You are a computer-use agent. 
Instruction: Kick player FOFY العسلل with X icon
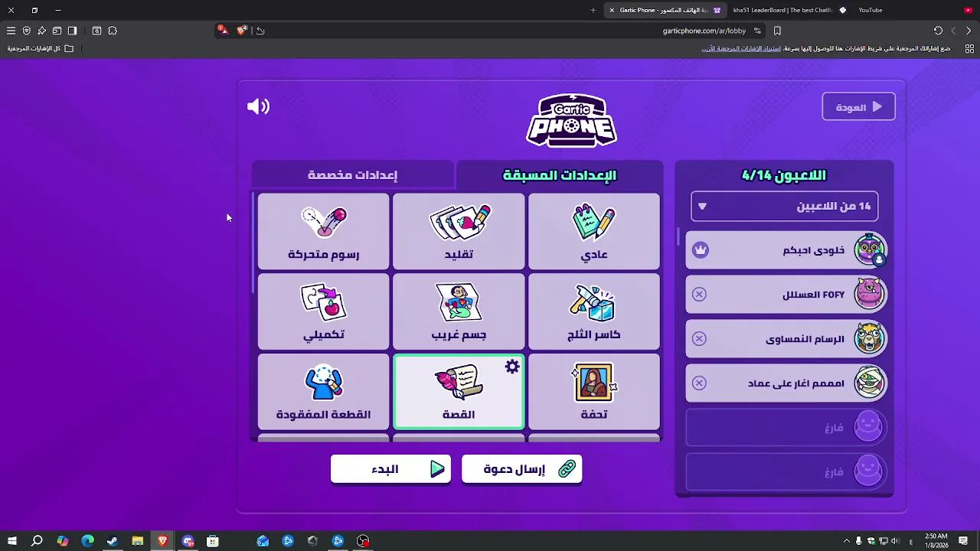pos(699,295)
